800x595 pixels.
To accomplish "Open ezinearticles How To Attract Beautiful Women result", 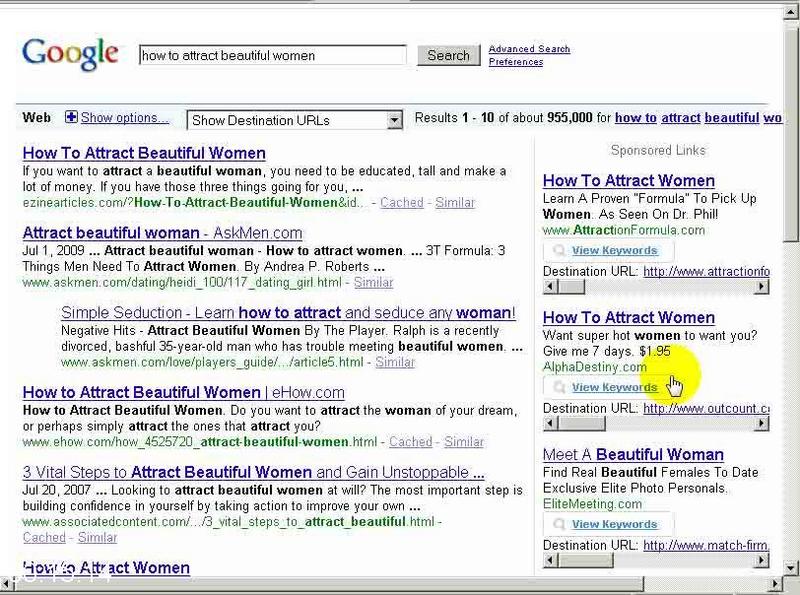I will coord(144,153).
